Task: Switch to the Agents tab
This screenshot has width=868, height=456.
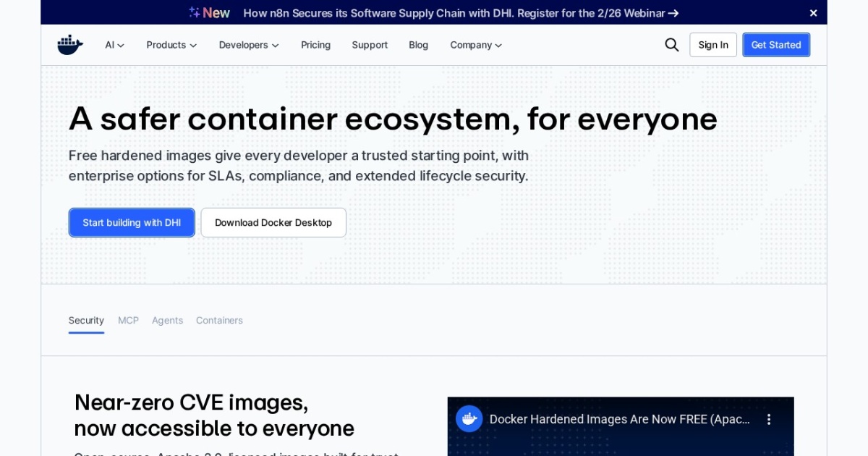Action: pos(167,320)
